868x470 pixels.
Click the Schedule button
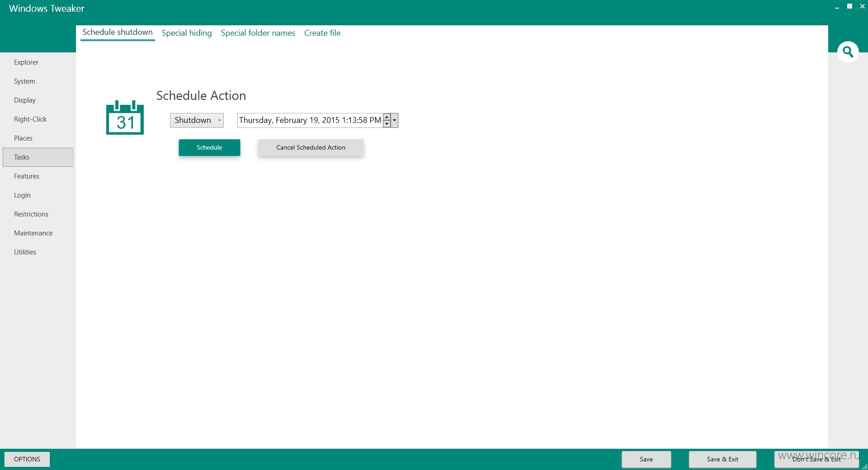209,148
